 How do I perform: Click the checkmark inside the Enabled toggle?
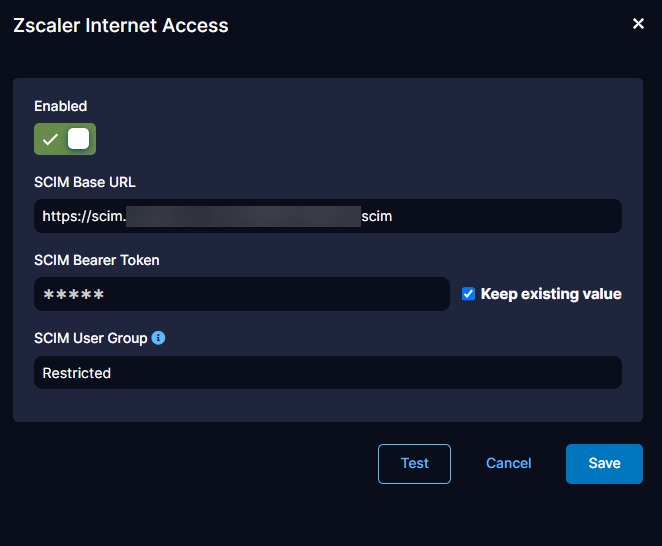coord(50,140)
